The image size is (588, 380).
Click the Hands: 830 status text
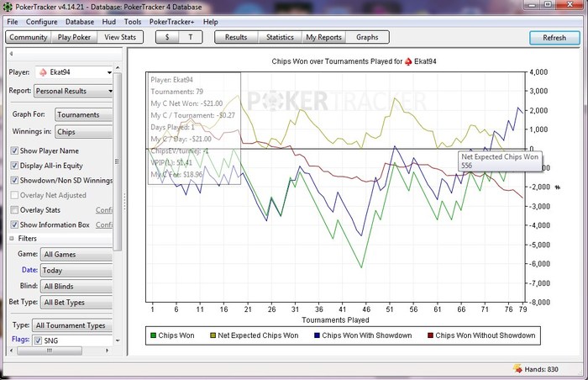click(x=541, y=369)
